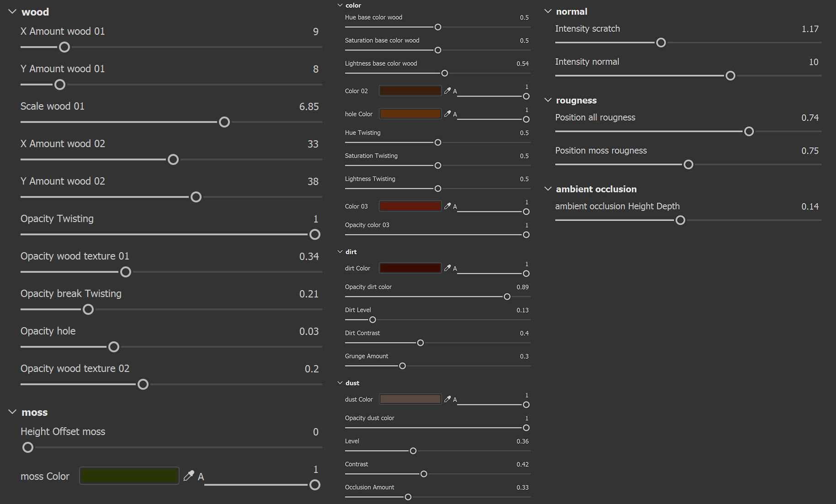Collapse the color parameter group
The image size is (836, 504).
click(340, 5)
